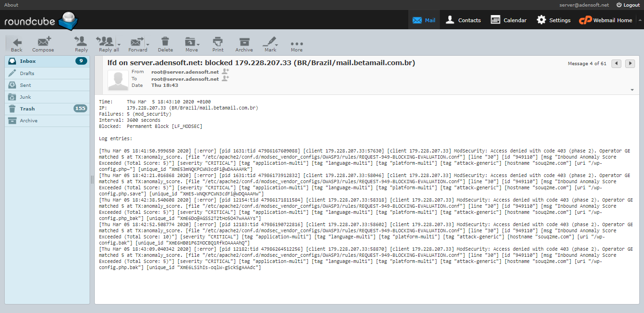Open the Junk folder
The image size is (644, 313).
pyautogui.click(x=47, y=97)
